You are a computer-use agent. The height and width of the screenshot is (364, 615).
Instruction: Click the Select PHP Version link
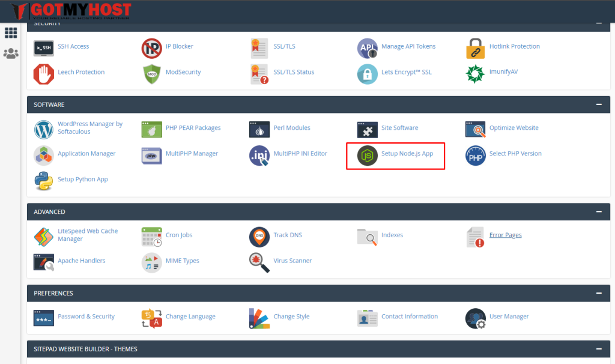pos(515,154)
